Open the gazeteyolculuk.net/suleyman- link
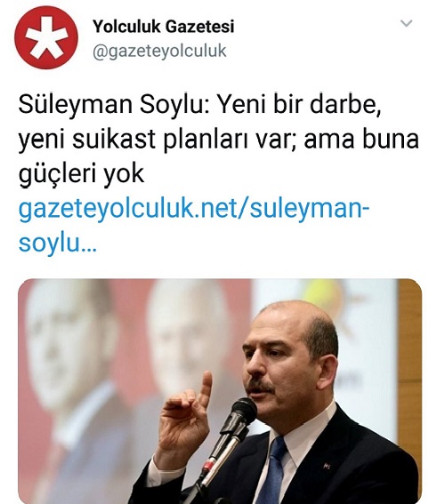 coord(194,209)
